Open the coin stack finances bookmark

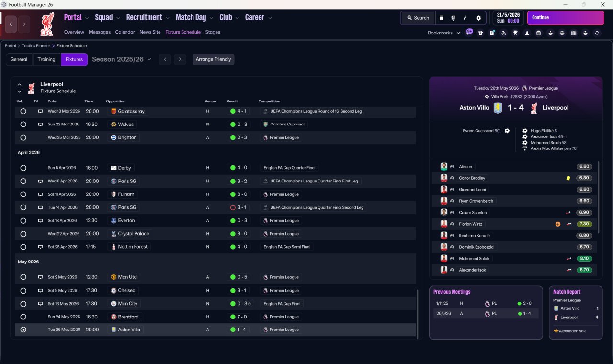(538, 33)
